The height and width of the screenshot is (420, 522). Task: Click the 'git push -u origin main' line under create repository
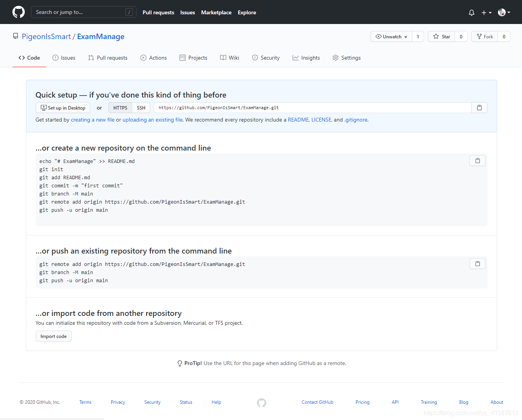pyautogui.click(x=74, y=210)
